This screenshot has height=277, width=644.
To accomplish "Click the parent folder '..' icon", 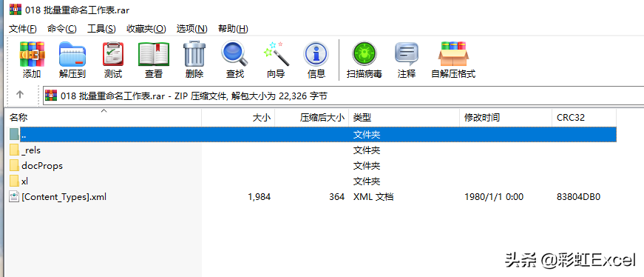I will click(14, 134).
